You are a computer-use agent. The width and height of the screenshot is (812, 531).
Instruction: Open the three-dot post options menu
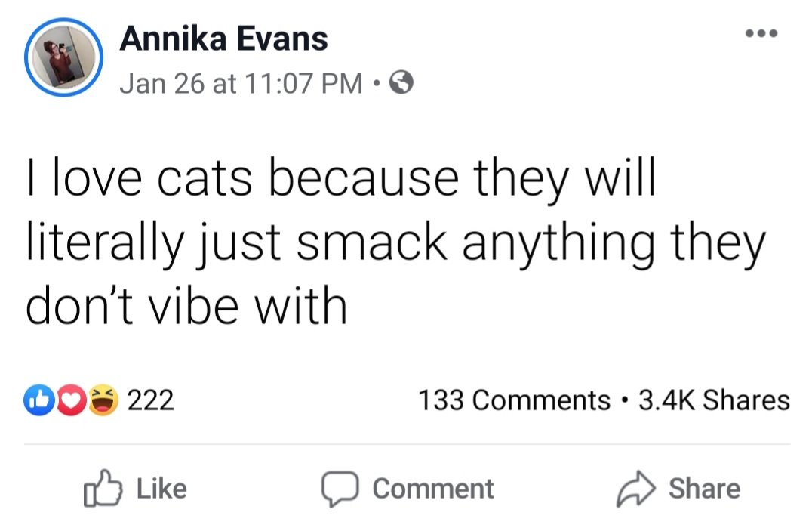coord(761,34)
